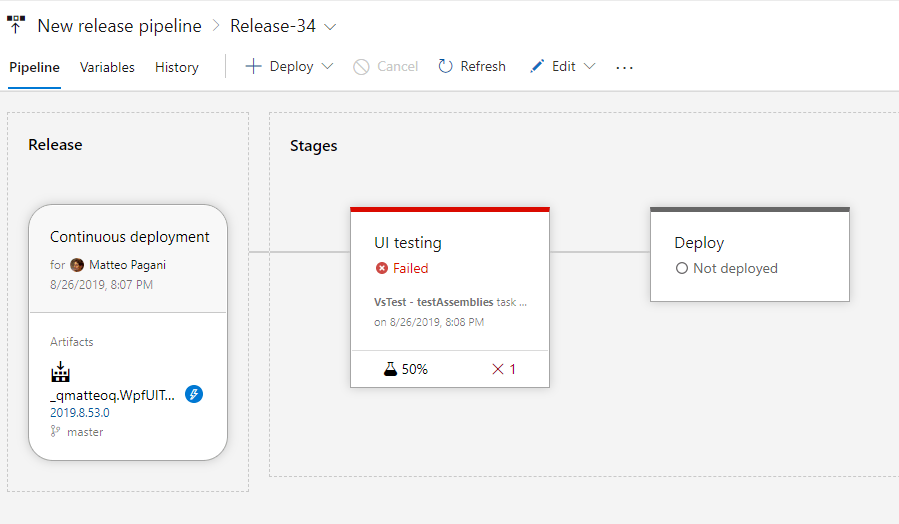
Task: Click the continuous deployment trigger lightning icon
Action: [x=194, y=394]
